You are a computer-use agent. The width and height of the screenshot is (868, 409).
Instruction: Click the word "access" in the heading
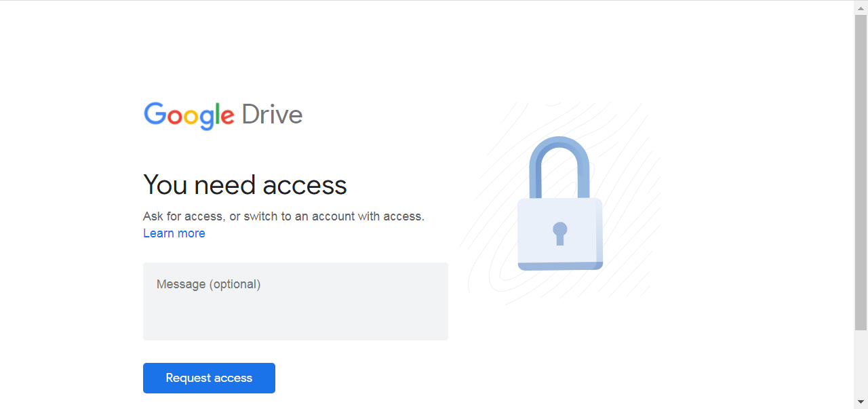(304, 184)
